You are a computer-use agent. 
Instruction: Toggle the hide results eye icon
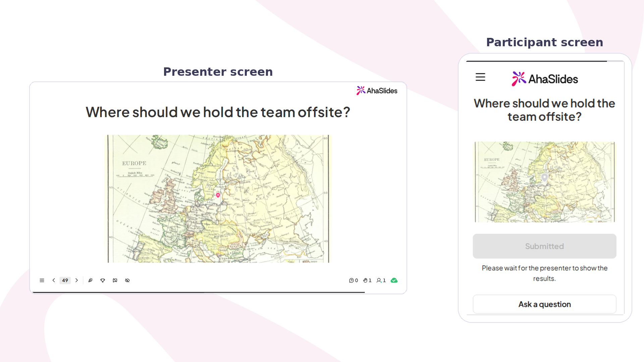click(x=127, y=280)
